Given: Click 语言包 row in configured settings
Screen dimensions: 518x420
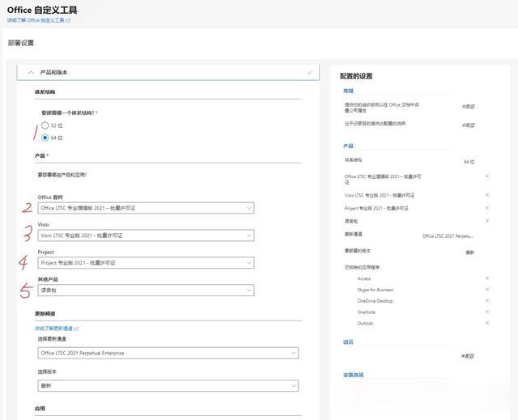Looking at the screenshot, I should [x=350, y=221].
